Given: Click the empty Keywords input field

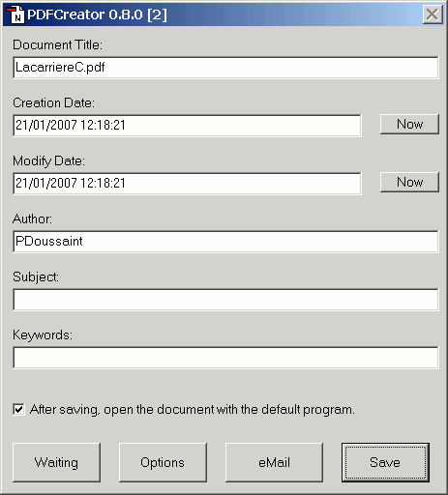Looking at the screenshot, I should pos(225,358).
